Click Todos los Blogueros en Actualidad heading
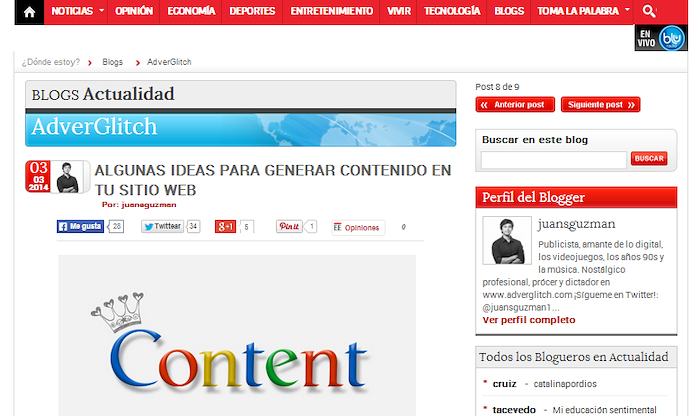This screenshot has width=700, height=416. coord(574,357)
